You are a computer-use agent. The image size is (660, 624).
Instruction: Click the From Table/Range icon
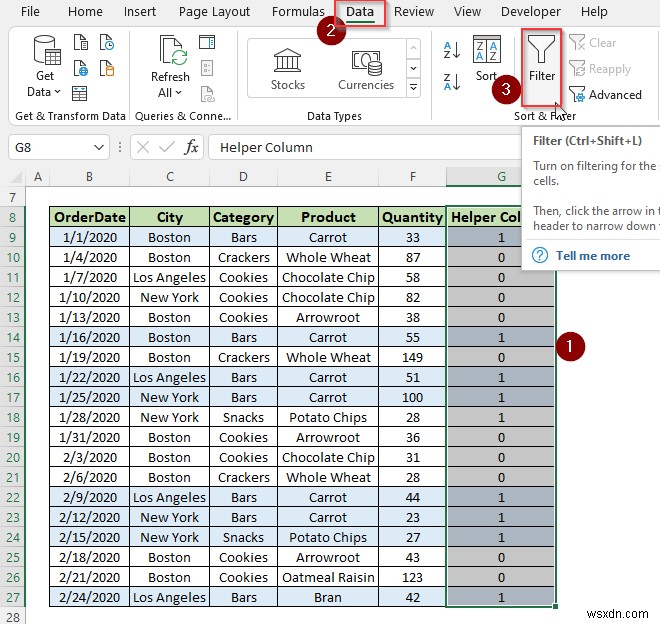coord(80,93)
